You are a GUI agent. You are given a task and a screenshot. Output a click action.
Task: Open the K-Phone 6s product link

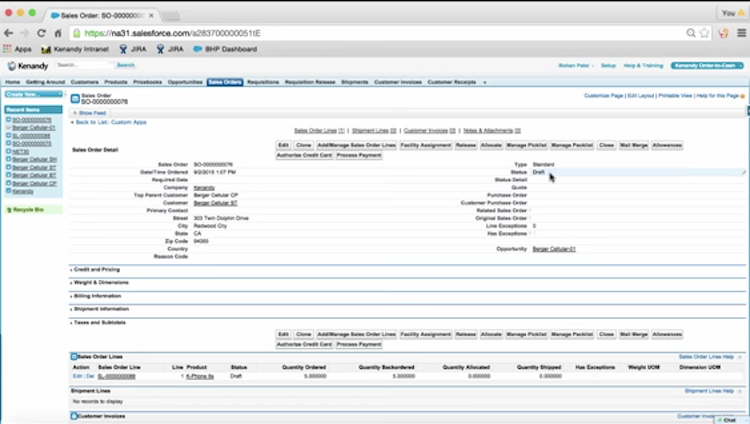200,376
